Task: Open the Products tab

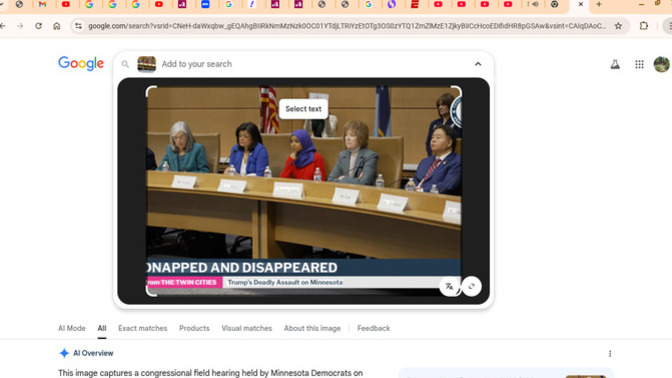Action: pos(194,328)
